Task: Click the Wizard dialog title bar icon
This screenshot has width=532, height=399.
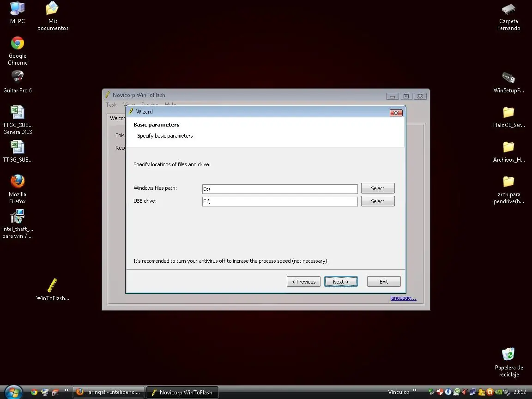Action: coord(131,111)
